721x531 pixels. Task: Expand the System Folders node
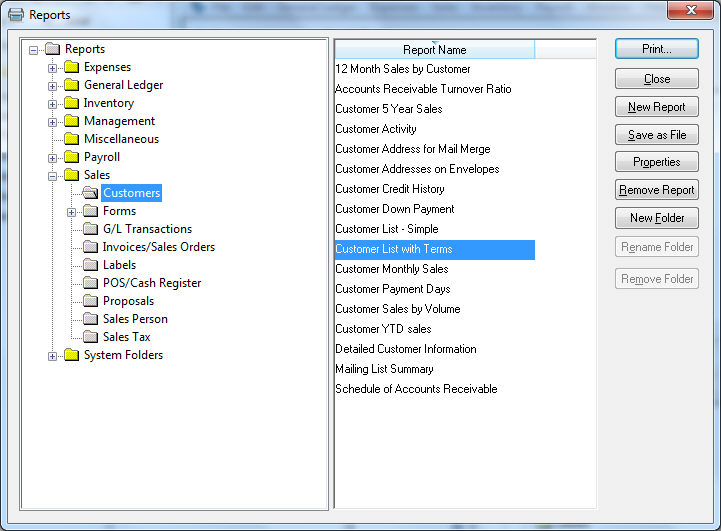pyautogui.click(x=53, y=356)
